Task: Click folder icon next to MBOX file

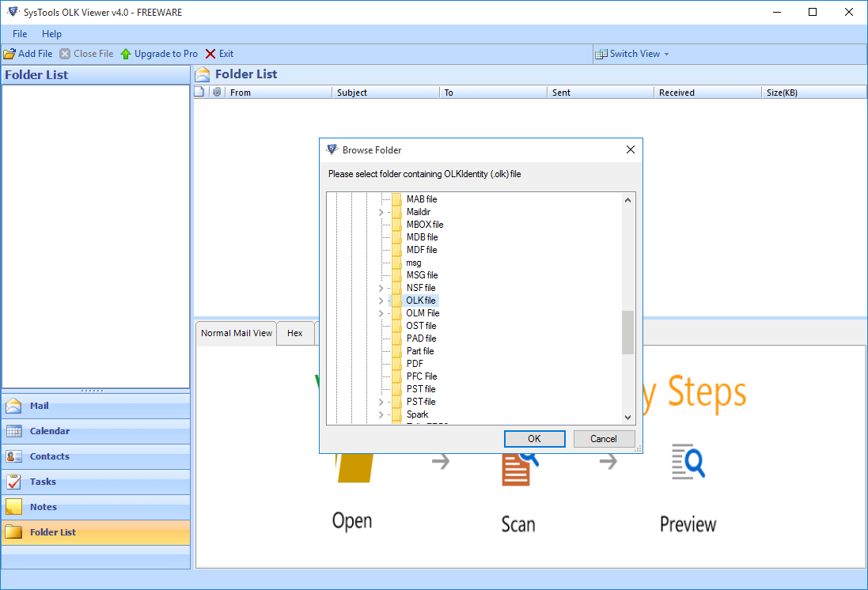Action: point(396,224)
